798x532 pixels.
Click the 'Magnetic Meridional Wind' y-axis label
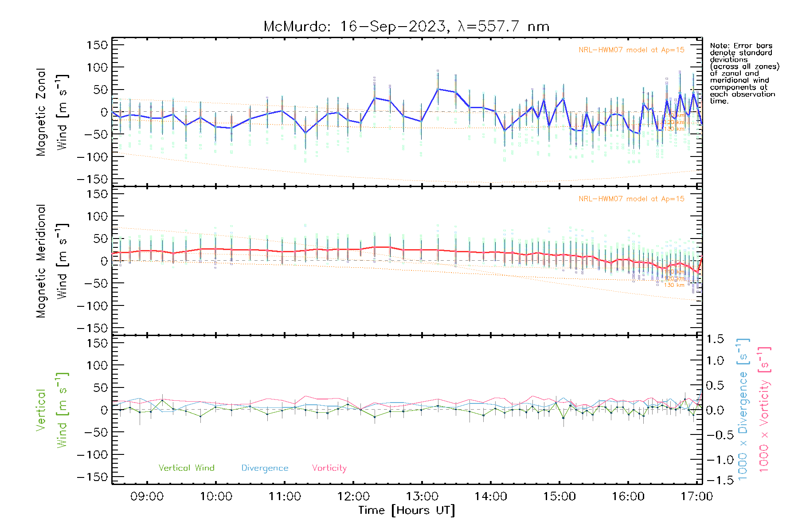pyautogui.click(x=51, y=261)
